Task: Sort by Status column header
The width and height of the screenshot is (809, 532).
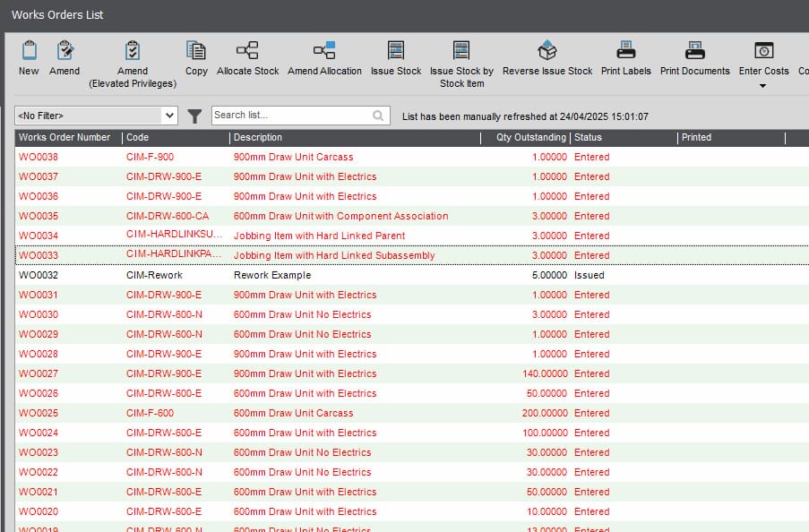Action: (x=588, y=137)
